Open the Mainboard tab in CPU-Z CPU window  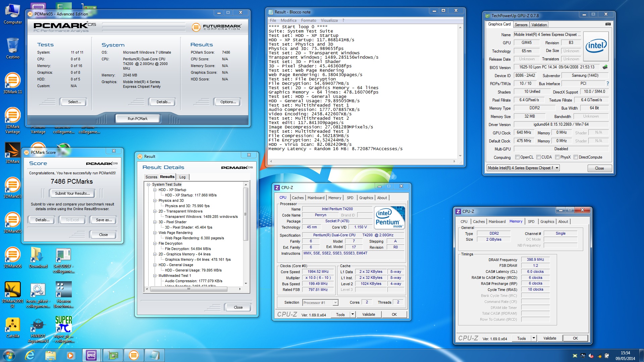pos(316,198)
